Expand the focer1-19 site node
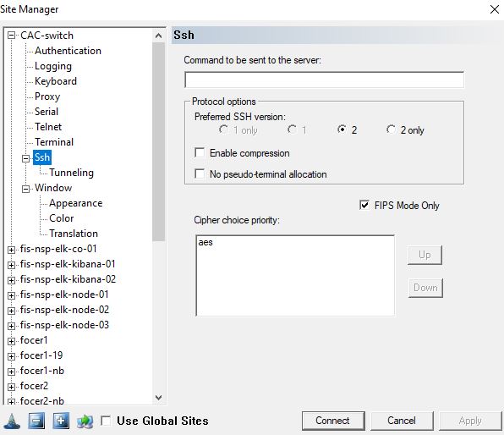This screenshot has width=504, height=435. (x=11, y=356)
